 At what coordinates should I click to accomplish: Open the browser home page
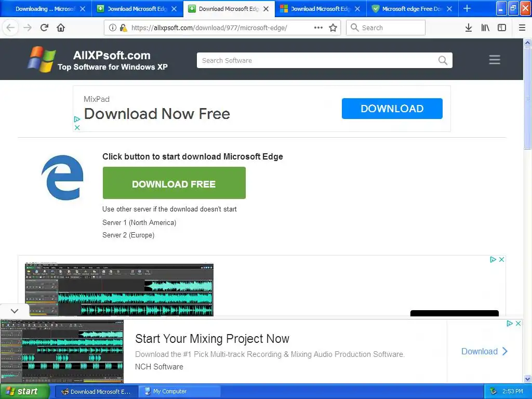[61, 28]
